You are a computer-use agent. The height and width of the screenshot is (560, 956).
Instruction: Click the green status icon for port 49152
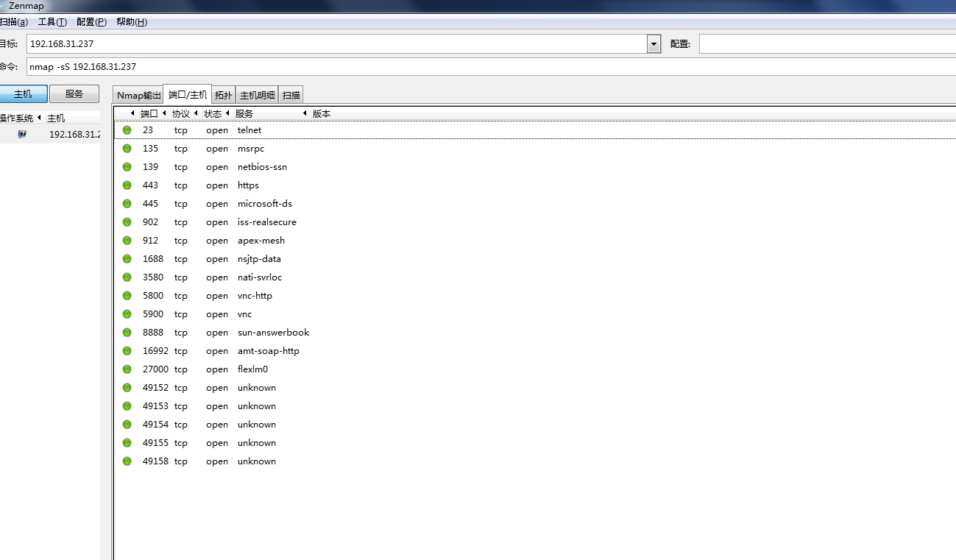click(127, 388)
